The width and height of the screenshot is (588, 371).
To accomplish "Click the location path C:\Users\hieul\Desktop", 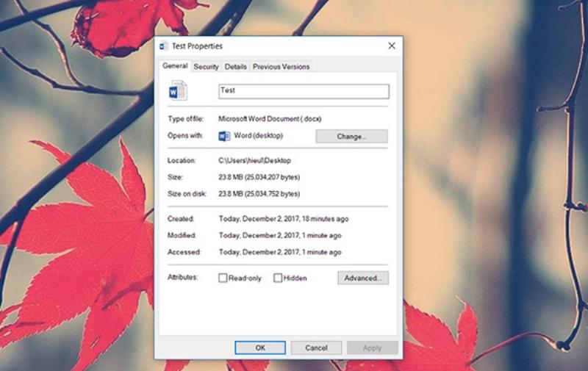I will click(x=254, y=160).
